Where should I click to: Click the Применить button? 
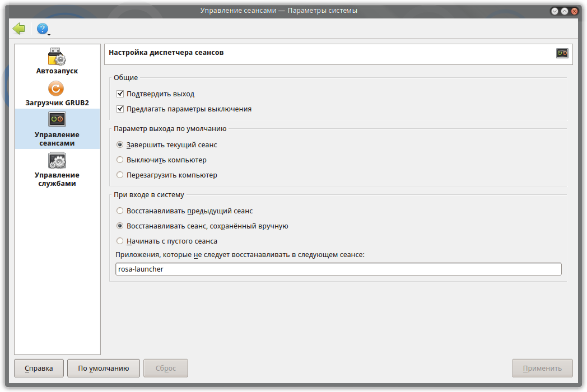pos(542,368)
